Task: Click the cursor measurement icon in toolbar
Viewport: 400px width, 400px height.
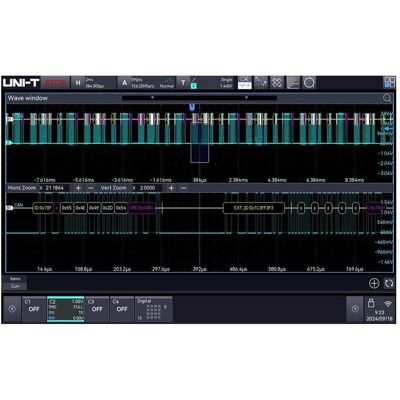Action: 261,83
